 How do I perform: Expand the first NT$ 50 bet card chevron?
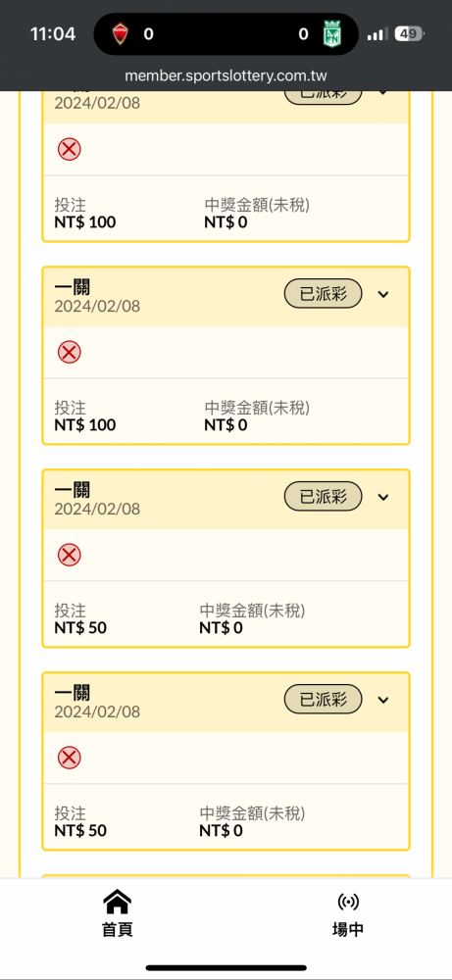(383, 498)
